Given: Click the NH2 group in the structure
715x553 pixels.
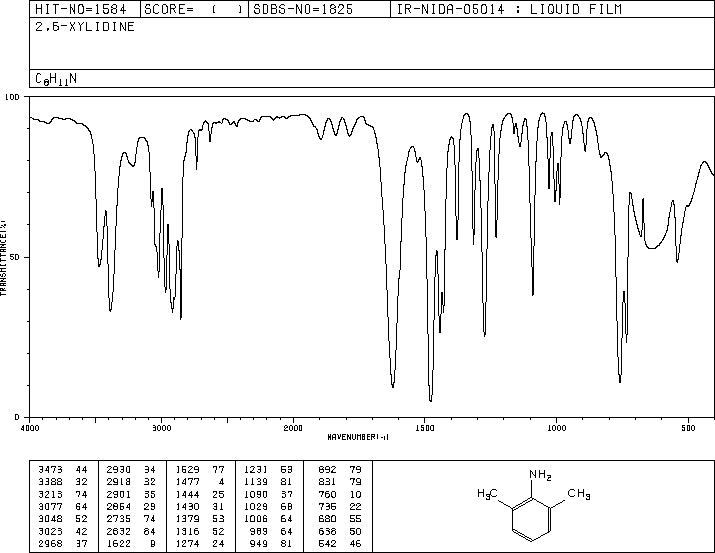Looking at the screenshot, I should 540,475.
